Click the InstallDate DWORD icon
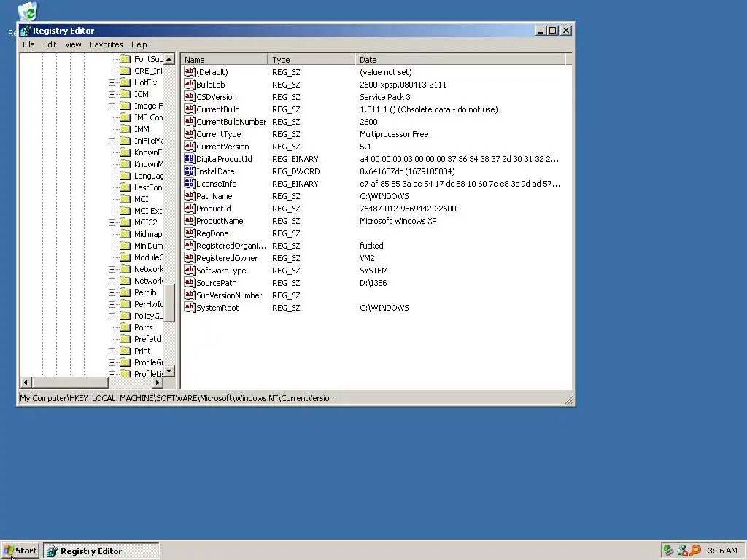 (x=190, y=171)
